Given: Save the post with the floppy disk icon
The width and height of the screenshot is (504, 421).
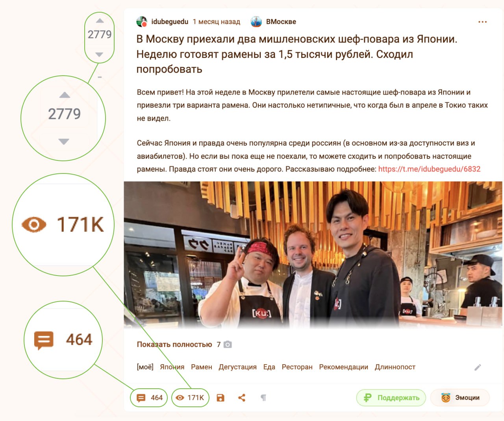Looking at the screenshot, I should click(220, 398).
